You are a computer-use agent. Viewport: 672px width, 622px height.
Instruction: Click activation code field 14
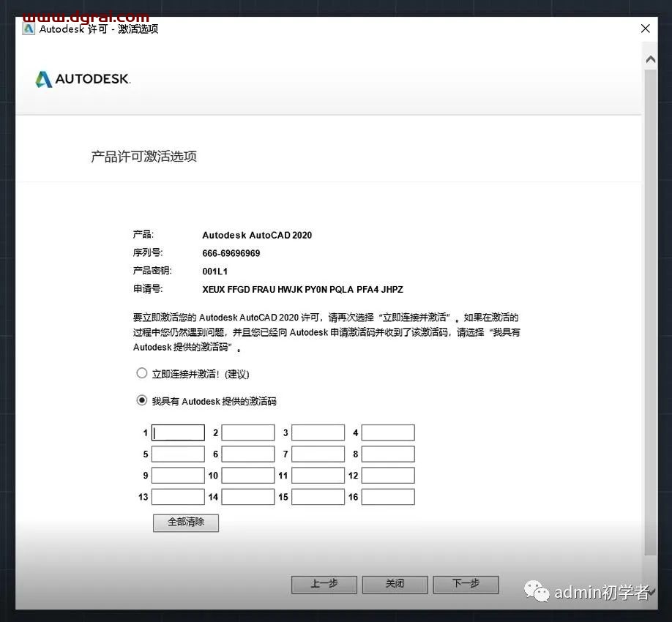pyautogui.click(x=248, y=497)
